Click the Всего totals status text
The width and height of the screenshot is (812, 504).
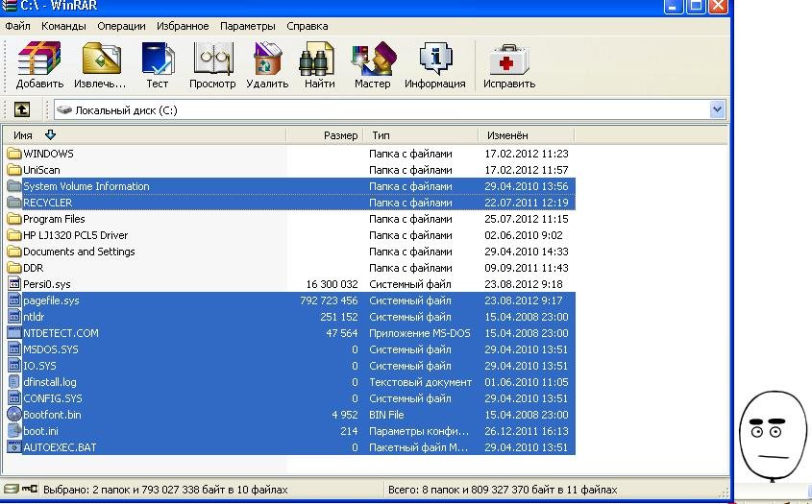[503, 489]
